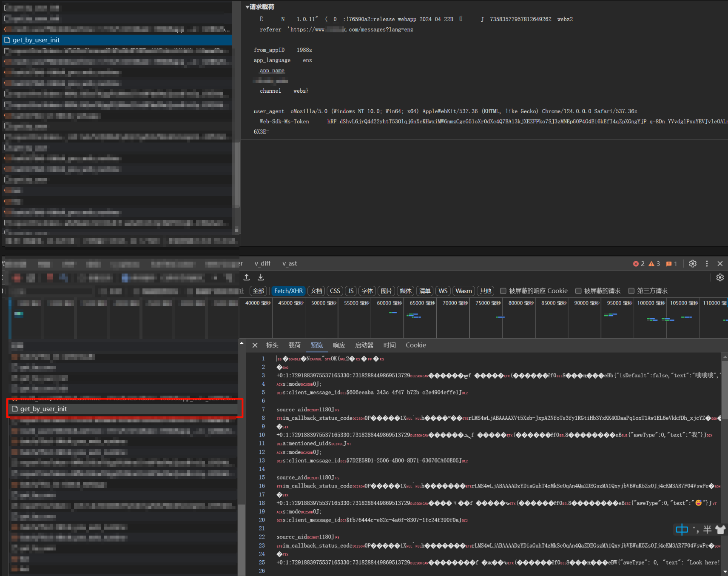Switch to the v_diff panel tab
This screenshot has width=728, height=576.
point(262,264)
